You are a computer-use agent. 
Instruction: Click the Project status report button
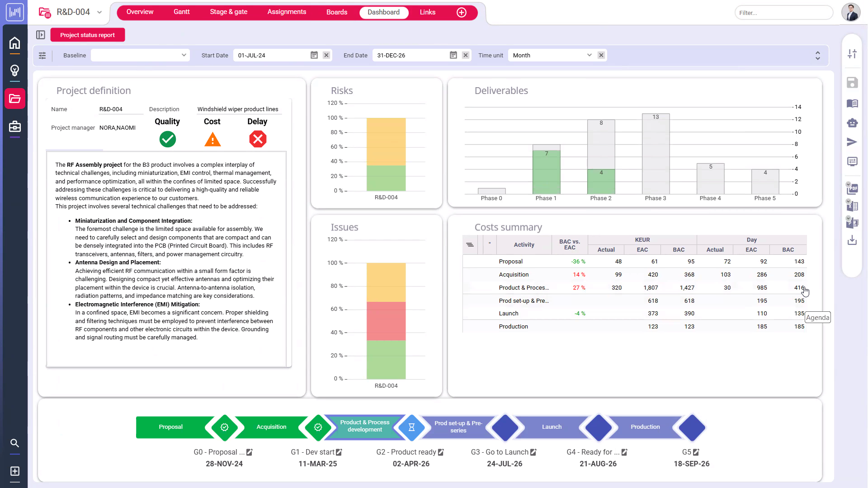click(87, 34)
